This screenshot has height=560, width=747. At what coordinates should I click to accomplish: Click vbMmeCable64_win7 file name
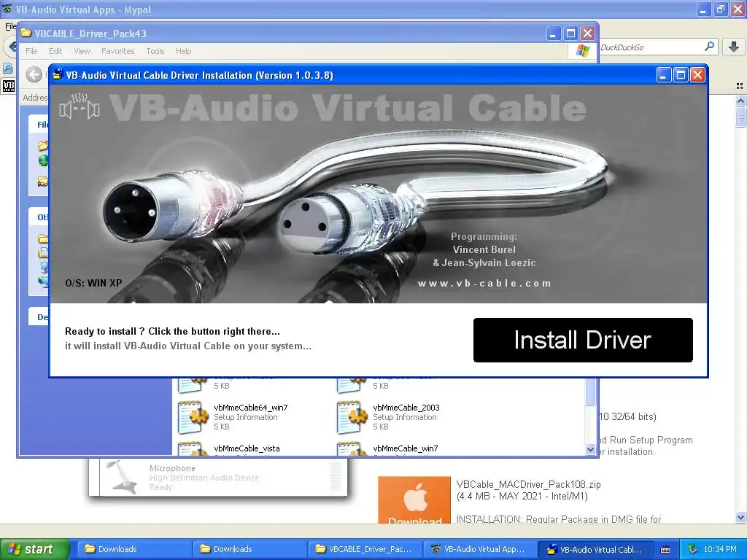coord(251,408)
